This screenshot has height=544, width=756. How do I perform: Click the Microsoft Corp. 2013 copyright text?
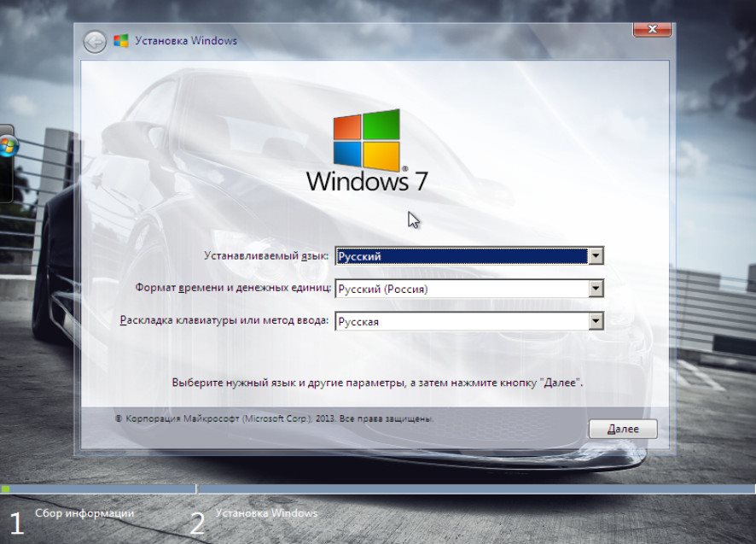pos(275,418)
